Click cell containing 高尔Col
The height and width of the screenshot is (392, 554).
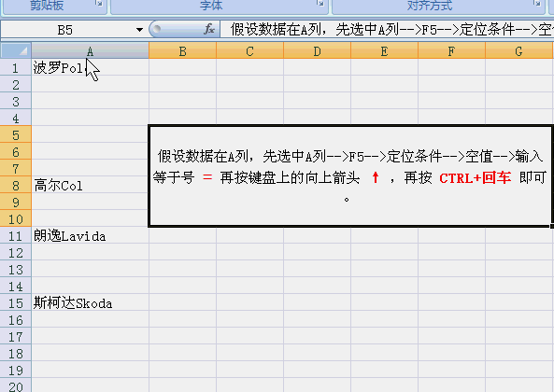[x=90, y=186]
